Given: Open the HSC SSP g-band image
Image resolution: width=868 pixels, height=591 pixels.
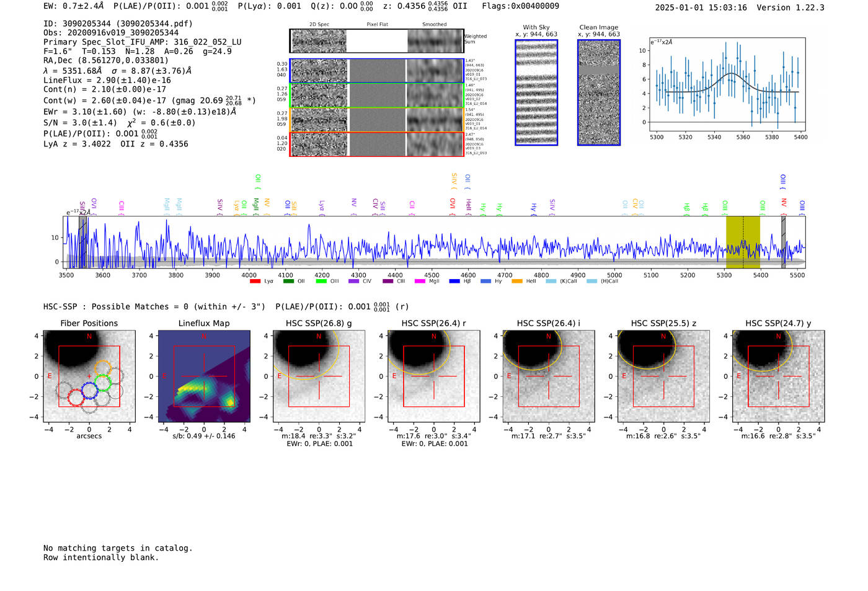Looking at the screenshot, I should point(319,376).
